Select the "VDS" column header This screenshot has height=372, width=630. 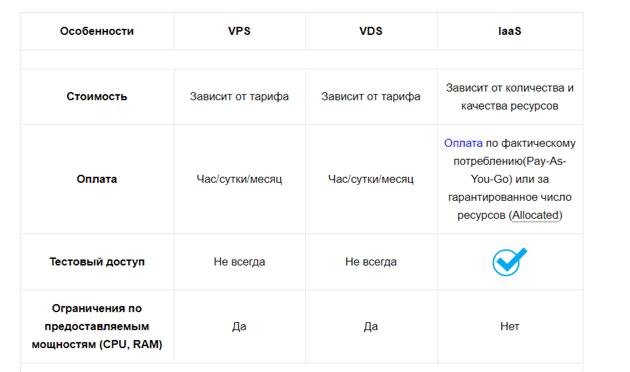click(371, 31)
